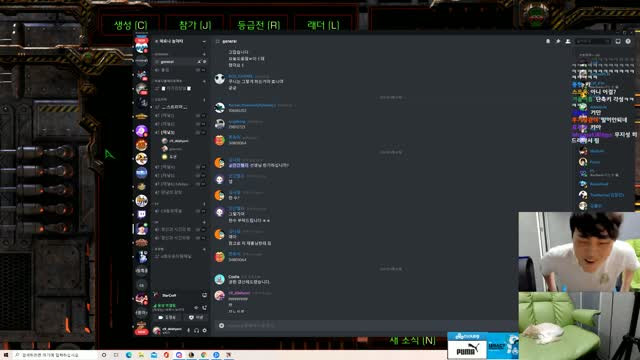The image size is (640, 360).
Task: Open the Windows Start menu
Action: [6, 355]
